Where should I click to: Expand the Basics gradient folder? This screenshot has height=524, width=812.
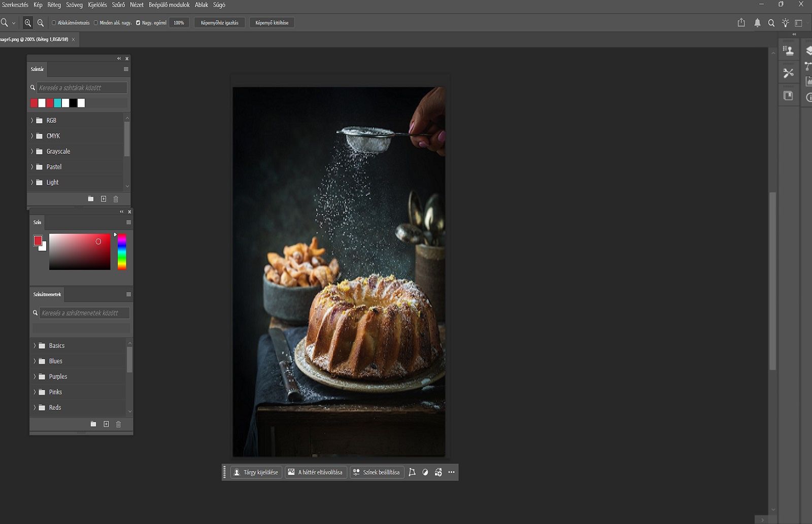pos(35,346)
